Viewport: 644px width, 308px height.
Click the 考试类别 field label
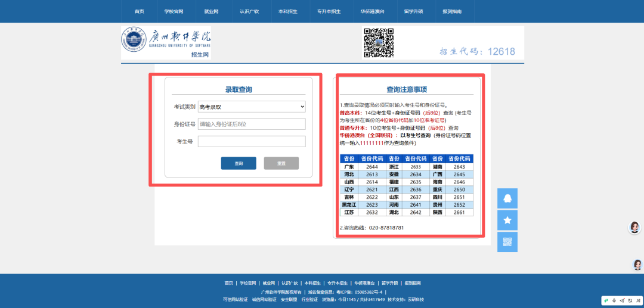point(184,107)
